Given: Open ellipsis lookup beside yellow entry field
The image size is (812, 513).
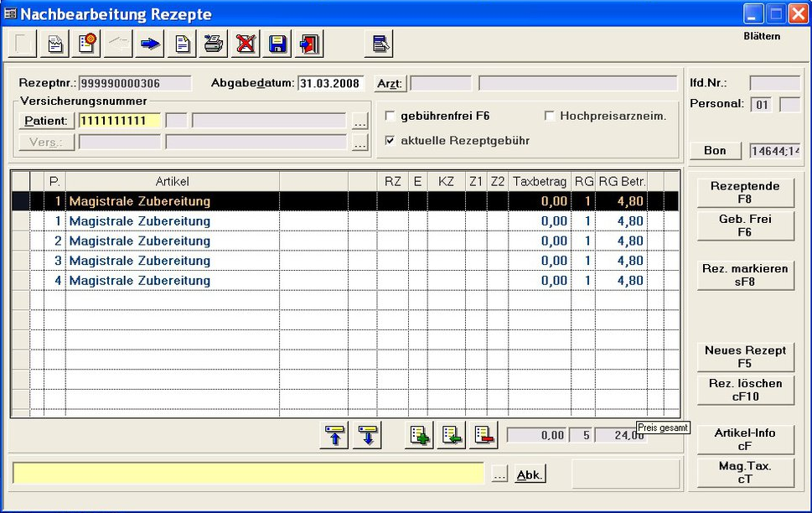Looking at the screenshot, I should coord(499,474).
